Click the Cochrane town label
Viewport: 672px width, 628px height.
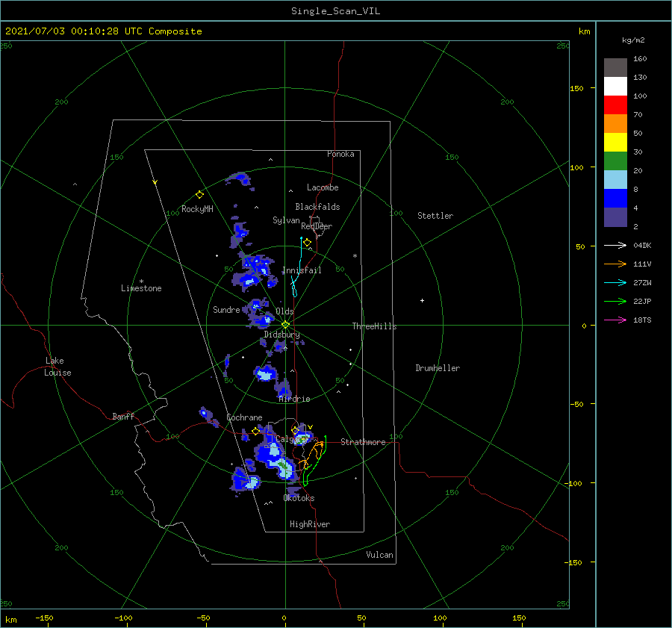pos(244,417)
